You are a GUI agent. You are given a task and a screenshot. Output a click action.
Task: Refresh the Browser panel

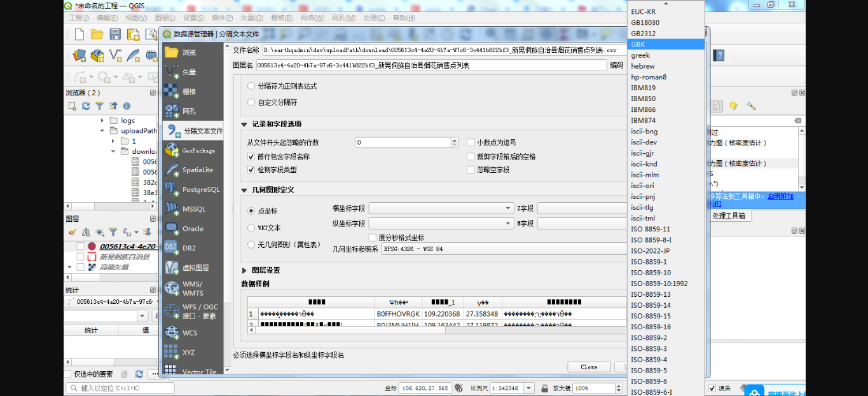[x=86, y=106]
